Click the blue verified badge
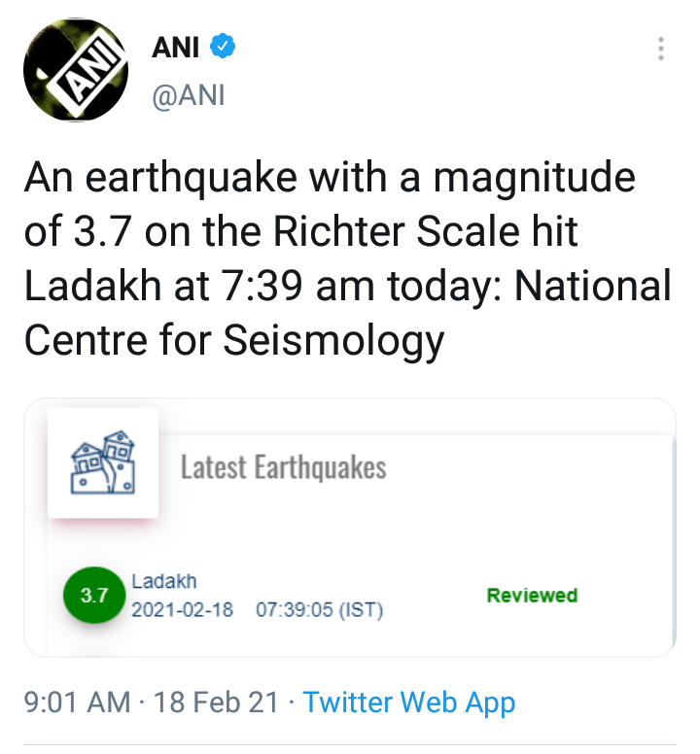The height and width of the screenshot is (754, 700). pos(224,46)
